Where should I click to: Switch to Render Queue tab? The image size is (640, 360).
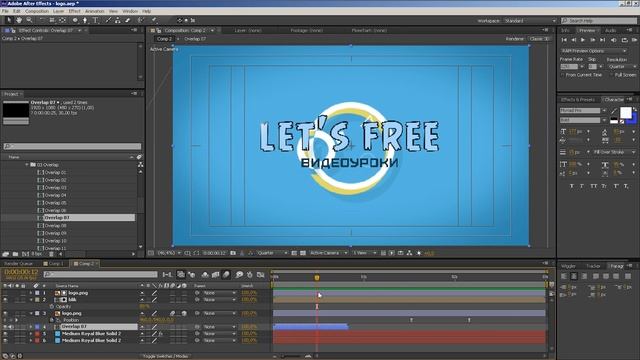(18, 264)
